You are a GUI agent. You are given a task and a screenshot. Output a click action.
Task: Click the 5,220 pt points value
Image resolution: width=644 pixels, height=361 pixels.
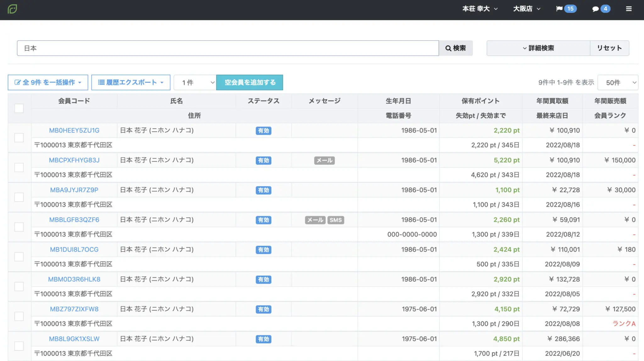click(507, 160)
